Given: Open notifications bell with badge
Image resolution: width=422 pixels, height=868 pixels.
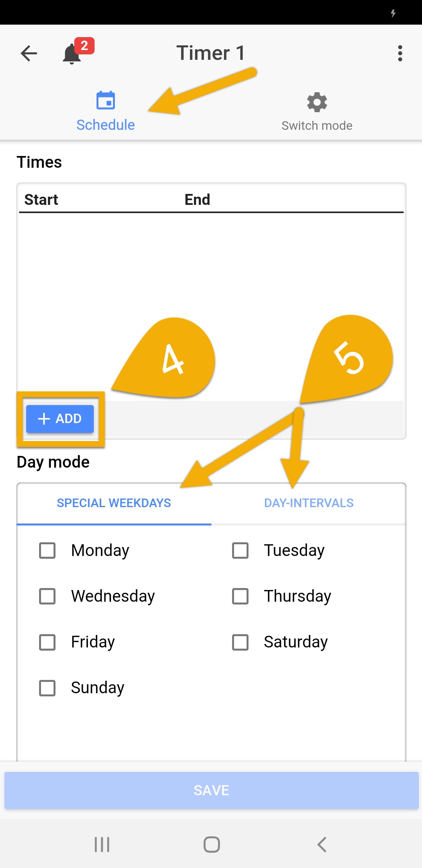Looking at the screenshot, I should [x=73, y=54].
